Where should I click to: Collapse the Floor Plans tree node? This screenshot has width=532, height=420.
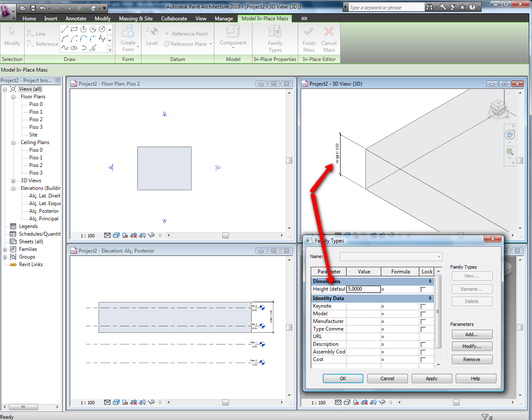click(13, 97)
